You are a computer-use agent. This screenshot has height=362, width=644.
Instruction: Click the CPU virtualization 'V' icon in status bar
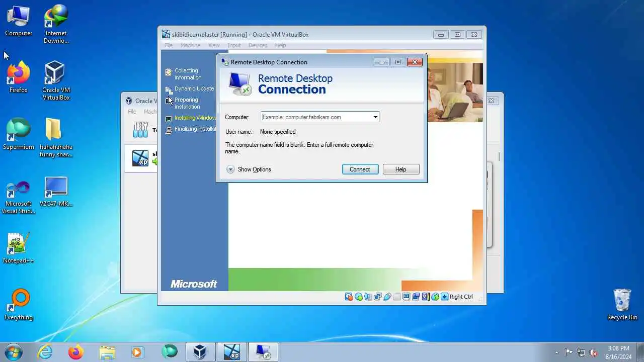426,297
